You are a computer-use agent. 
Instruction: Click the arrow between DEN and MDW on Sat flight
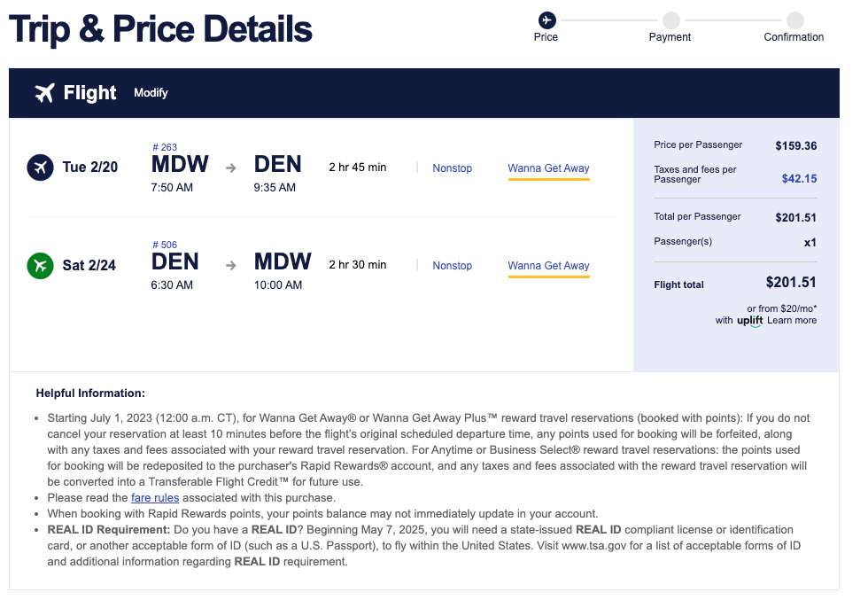tap(231, 266)
